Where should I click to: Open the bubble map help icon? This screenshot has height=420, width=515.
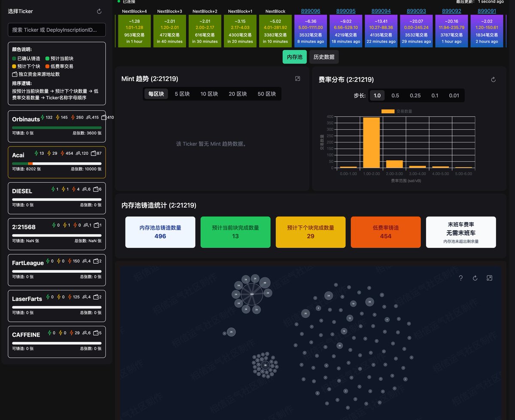tap(461, 278)
